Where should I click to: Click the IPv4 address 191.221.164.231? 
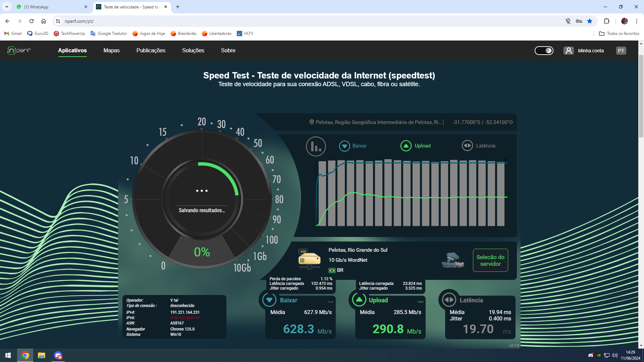coord(185,312)
